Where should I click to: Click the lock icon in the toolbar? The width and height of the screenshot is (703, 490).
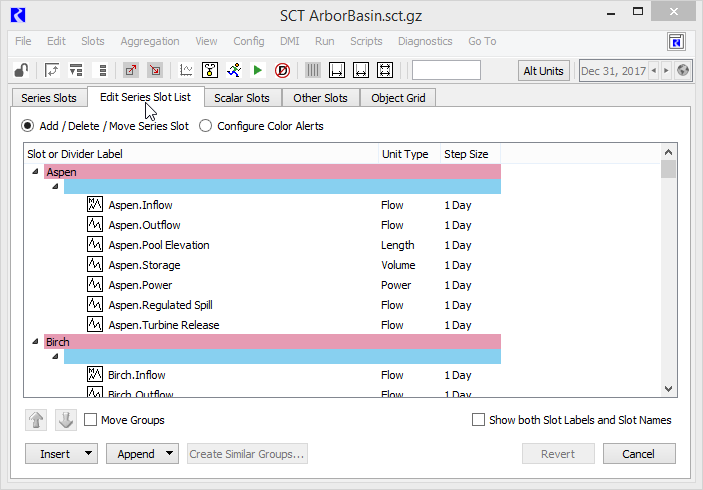[20, 70]
